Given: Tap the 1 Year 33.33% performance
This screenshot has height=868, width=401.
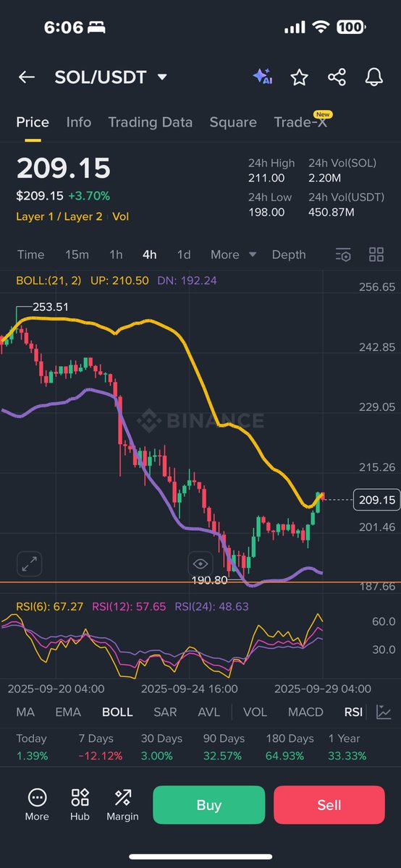Looking at the screenshot, I should click(x=347, y=747).
